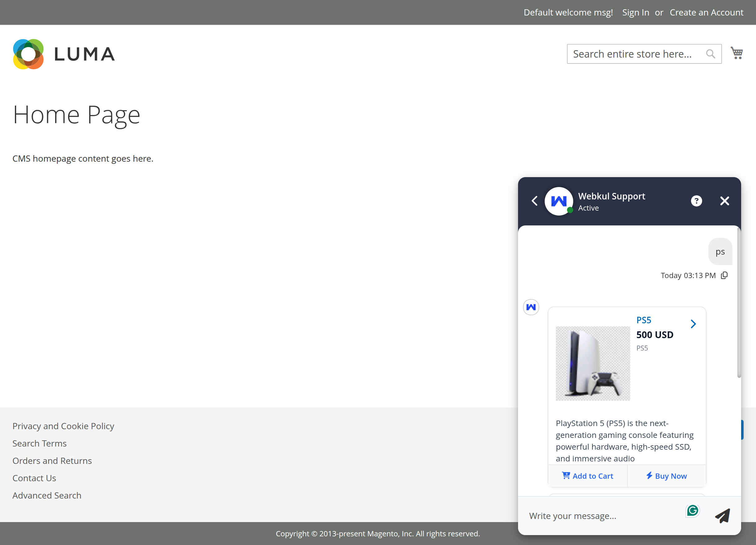
Task: Click the 'Home Page' heading
Action: pos(76,115)
